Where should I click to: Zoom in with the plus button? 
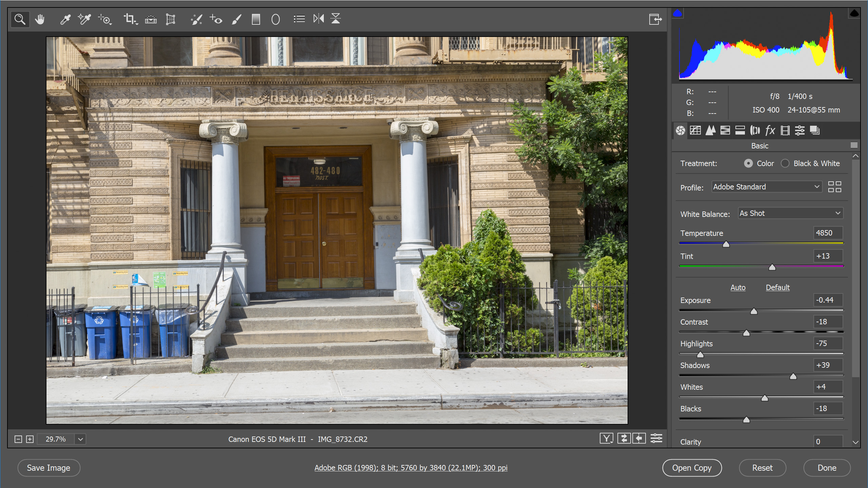pos(30,439)
